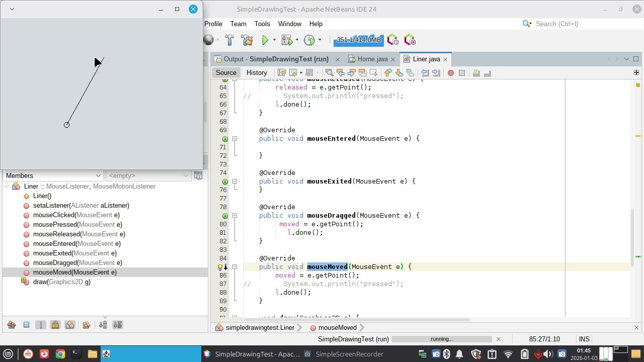
Task: Click the running progress bar in status bar
Action: [x=441, y=339]
